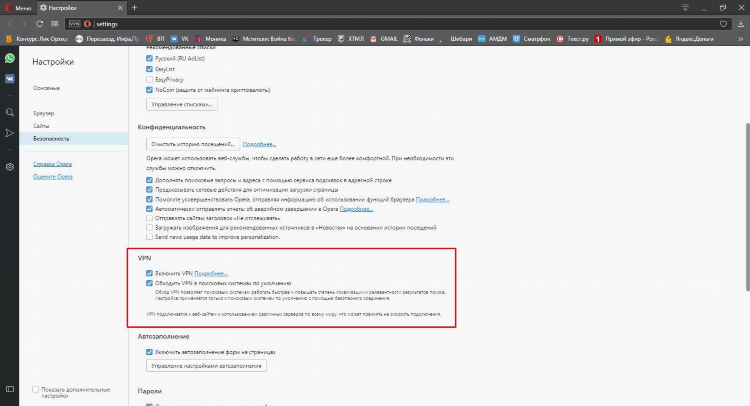
Task: Go forward with the forward arrow
Action: 24,24
